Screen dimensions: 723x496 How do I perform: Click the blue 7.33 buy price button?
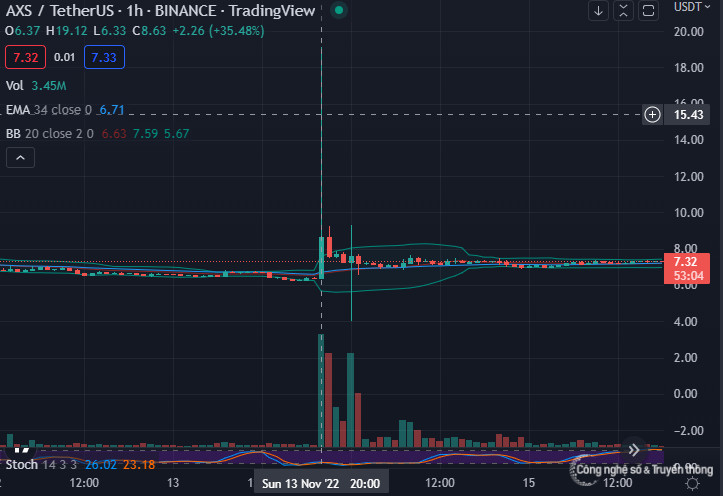click(101, 58)
